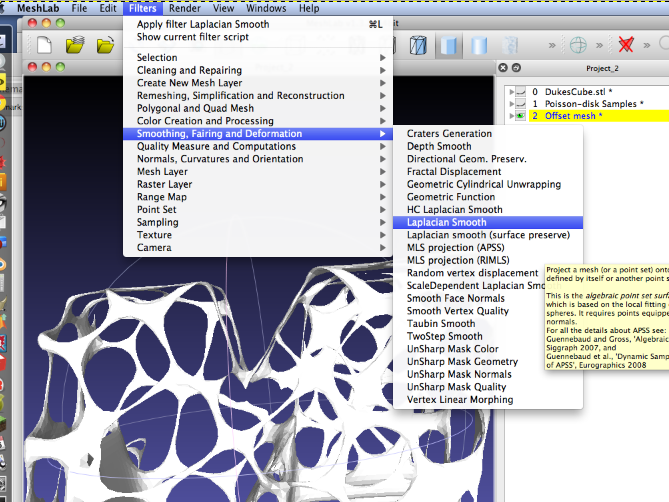Image resolution: width=669 pixels, height=502 pixels.
Task: Toggle visibility of DukesCube.stl layer
Action: (521, 92)
